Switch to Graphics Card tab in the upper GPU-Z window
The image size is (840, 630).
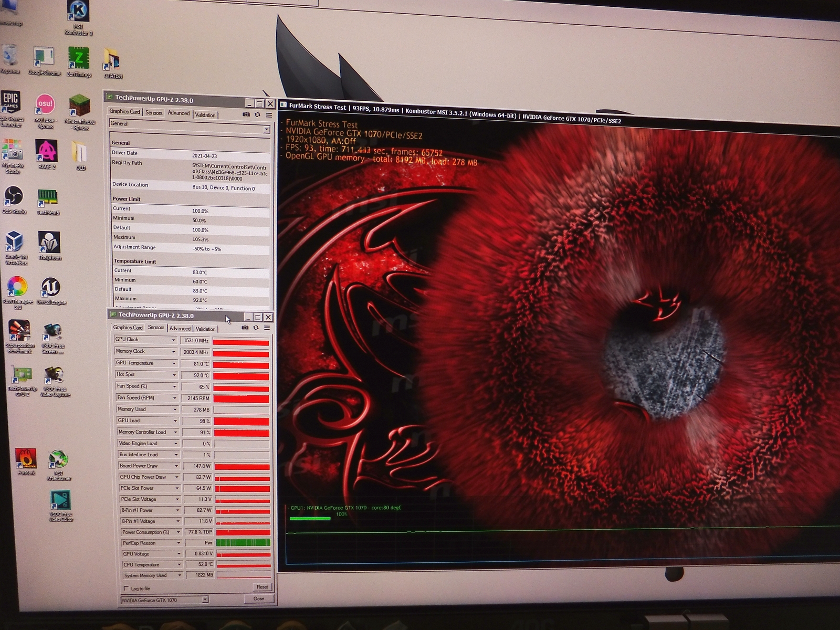(x=124, y=111)
